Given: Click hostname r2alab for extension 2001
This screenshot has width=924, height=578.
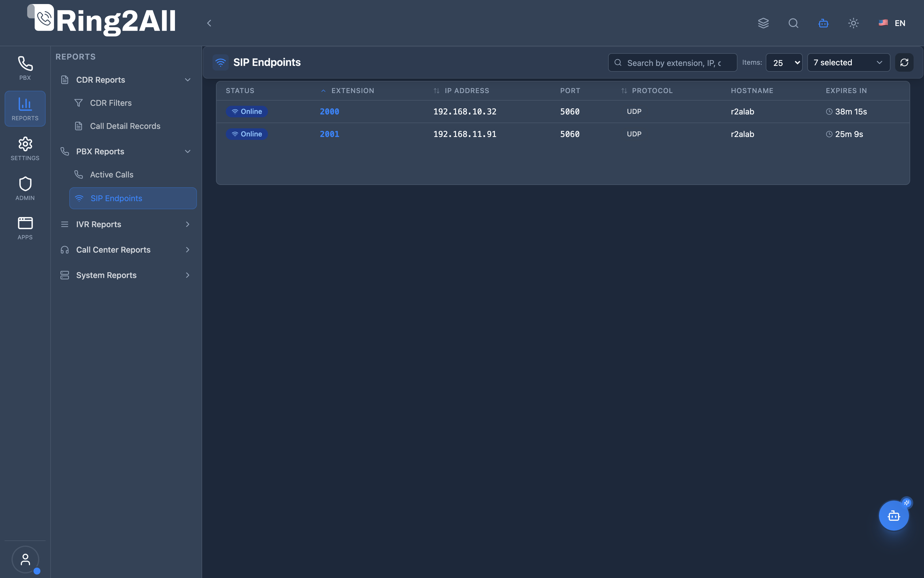Looking at the screenshot, I should 742,134.
